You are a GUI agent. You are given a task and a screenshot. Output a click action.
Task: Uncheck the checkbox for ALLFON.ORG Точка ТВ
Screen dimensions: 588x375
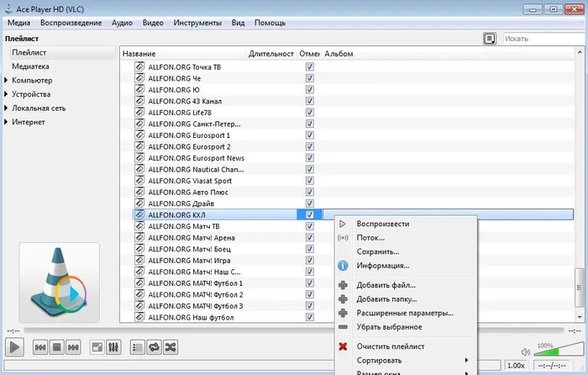[x=309, y=66]
